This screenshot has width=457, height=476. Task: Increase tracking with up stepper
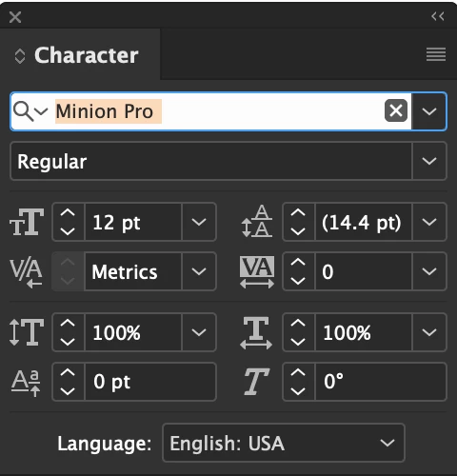pos(298,263)
